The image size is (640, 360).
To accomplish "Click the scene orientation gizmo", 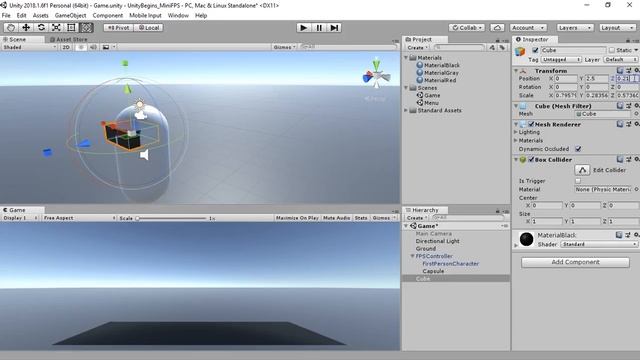I will tap(376, 75).
